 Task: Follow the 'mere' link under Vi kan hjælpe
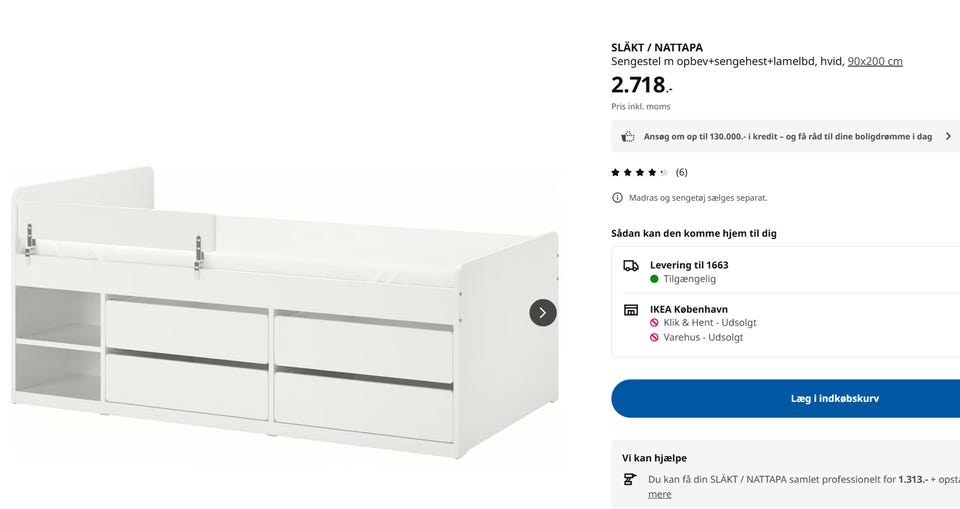click(659, 494)
